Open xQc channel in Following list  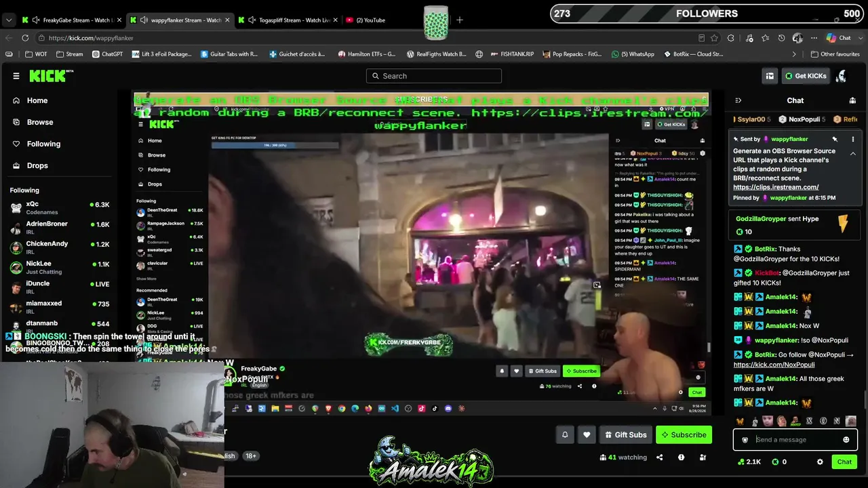coord(60,208)
